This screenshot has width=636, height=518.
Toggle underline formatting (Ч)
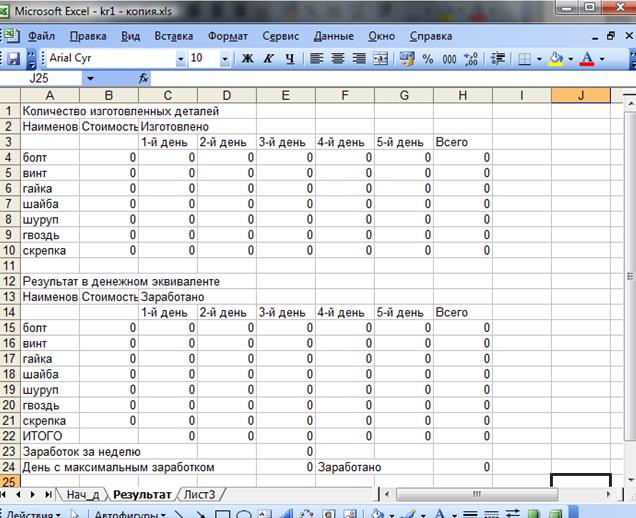coord(289,59)
